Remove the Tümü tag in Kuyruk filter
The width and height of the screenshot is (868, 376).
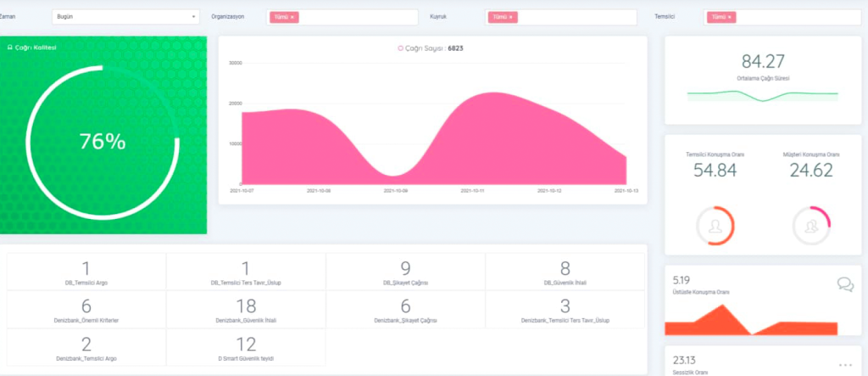[x=510, y=17]
